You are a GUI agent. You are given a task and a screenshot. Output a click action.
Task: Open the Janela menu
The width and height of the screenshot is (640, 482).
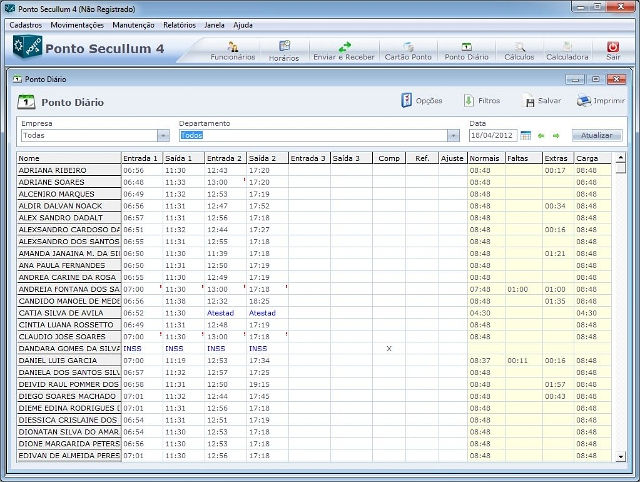click(214, 25)
